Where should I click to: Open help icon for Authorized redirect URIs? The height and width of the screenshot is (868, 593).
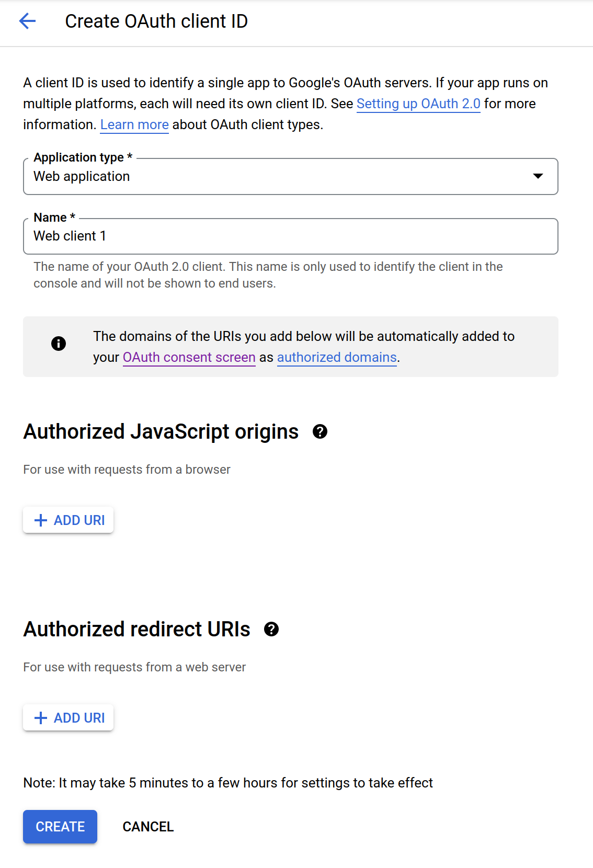pyautogui.click(x=271, y=629)
